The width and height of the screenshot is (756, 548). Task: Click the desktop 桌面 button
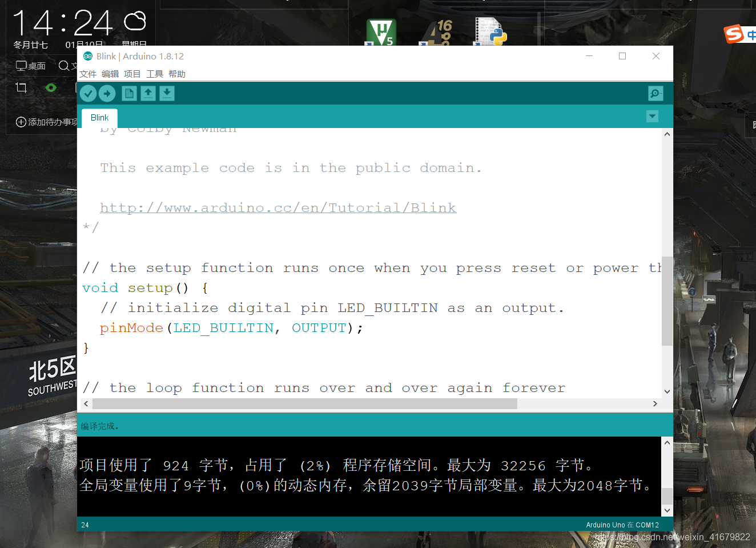(x=31, y=66)
